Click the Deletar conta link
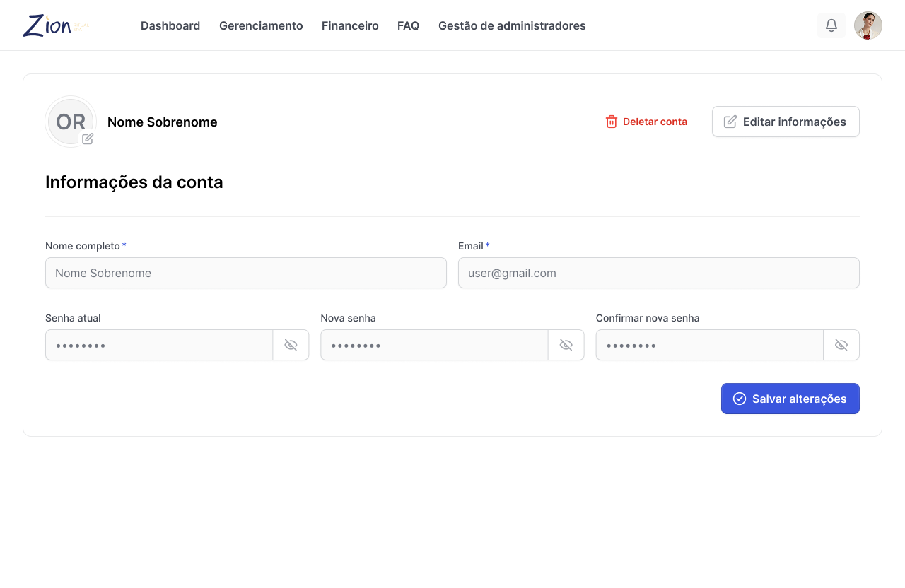Viewport: 905px width, 588px height. coord(654,121)
